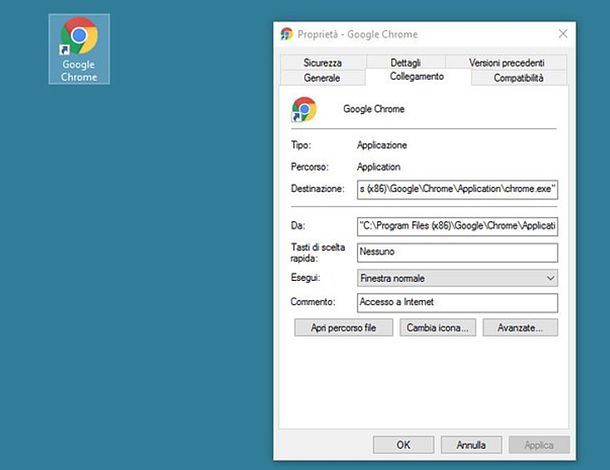Click the large Chrome icon inside the Collegamento tab
Screen dimensions: 610x470
tap(304, 109)
